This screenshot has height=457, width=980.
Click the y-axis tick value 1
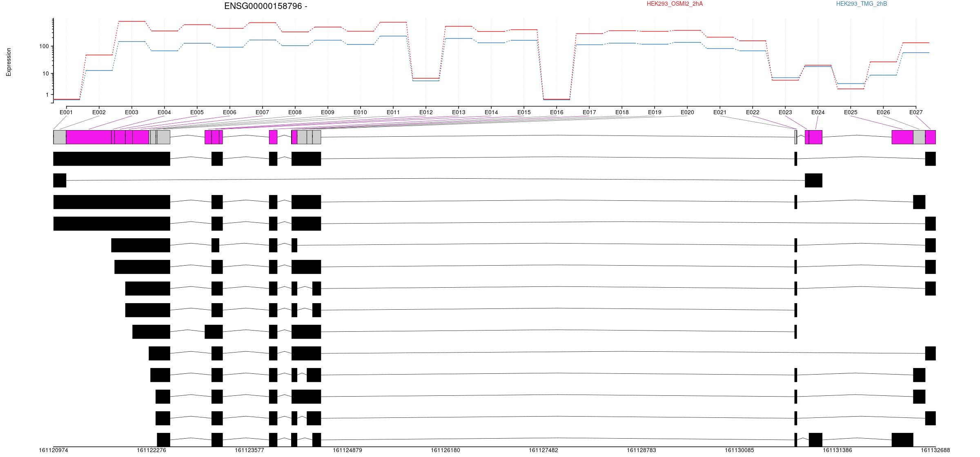click(x=47, y=95)
